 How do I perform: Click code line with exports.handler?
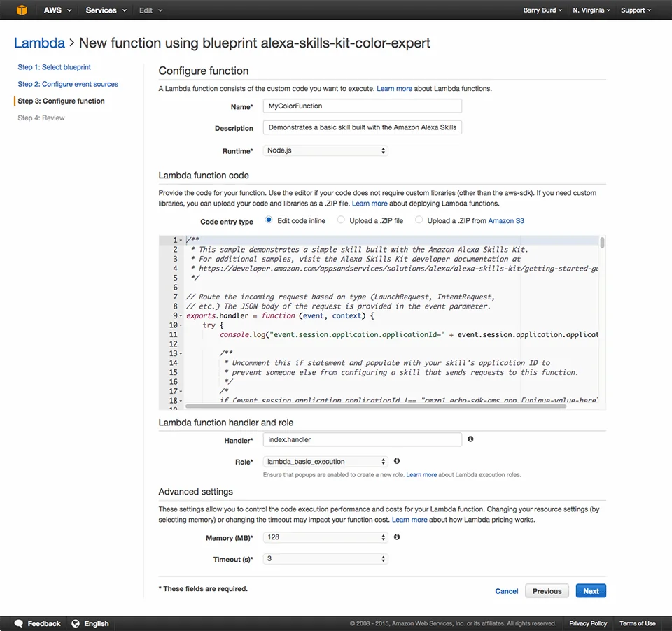click(280, 315)
